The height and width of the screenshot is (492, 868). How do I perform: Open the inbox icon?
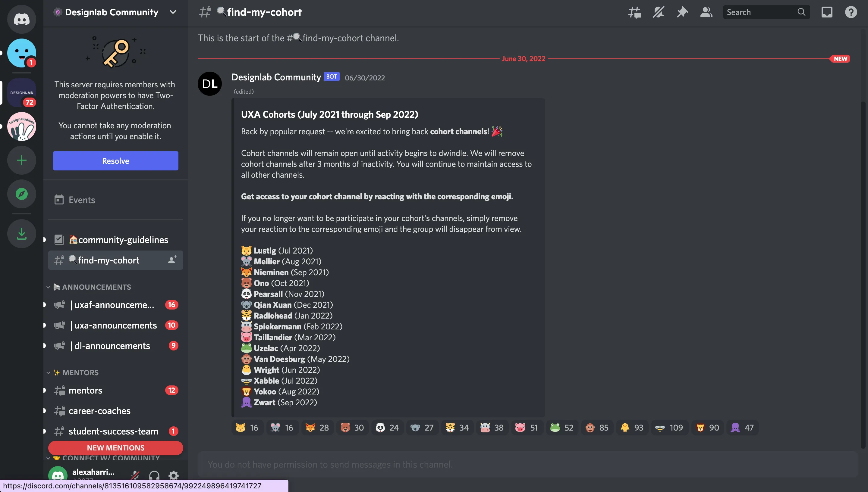tap(827, 12)
